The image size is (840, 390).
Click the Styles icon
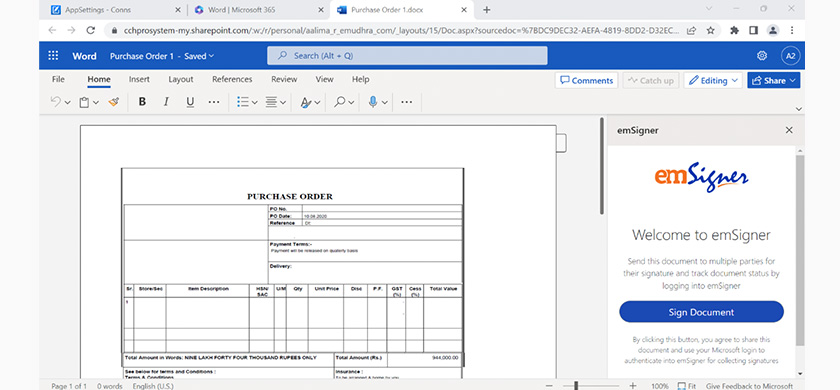[306, 102]
